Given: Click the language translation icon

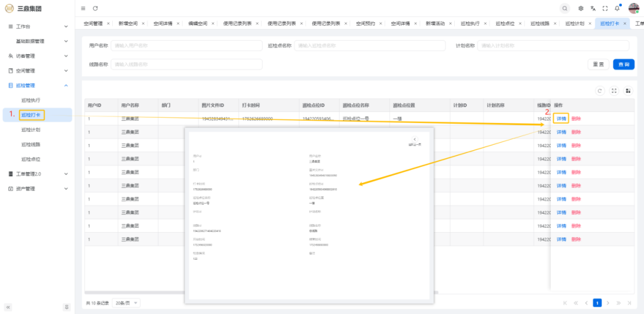Looking at the screenshot, I should [593, 8].
